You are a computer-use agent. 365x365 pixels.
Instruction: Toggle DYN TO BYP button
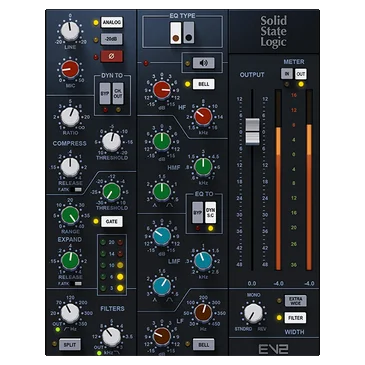click(x=105, y=94)
